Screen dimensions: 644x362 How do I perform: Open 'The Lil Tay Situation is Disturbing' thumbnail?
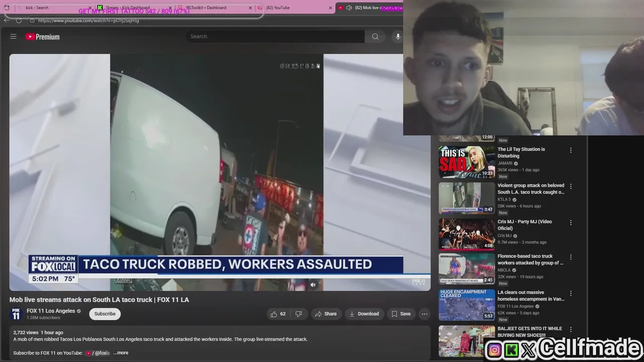click(467, 162)
